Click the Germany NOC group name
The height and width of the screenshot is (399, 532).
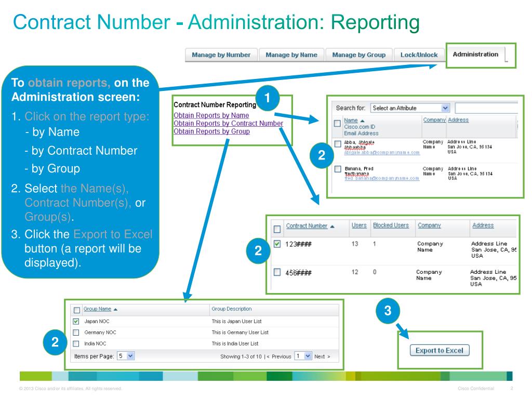click(x=100, y=332)
